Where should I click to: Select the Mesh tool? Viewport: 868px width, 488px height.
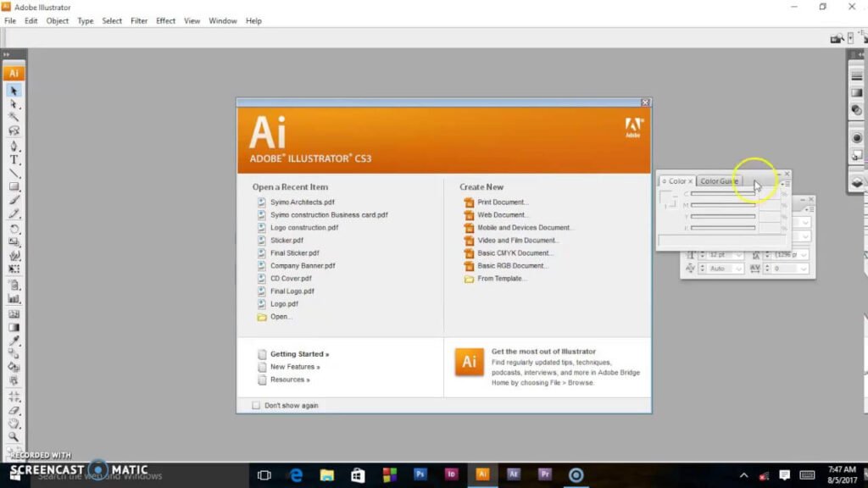[14, 313]
